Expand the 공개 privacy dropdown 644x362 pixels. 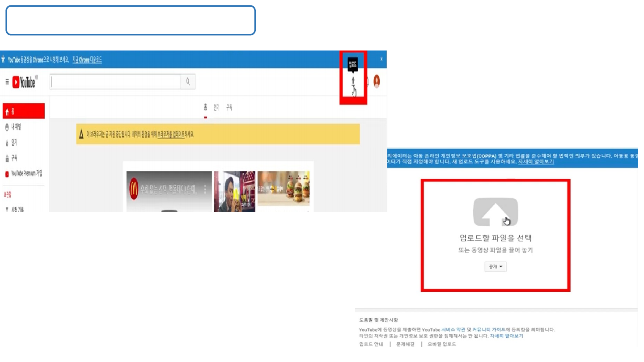pos(495,267)
